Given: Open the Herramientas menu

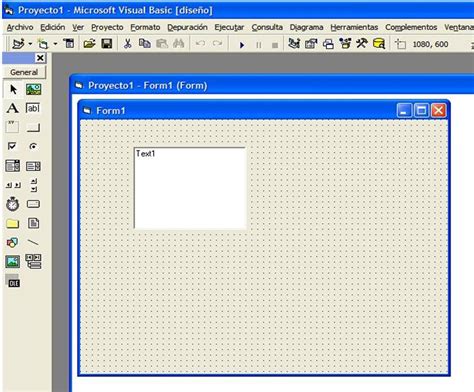Looking at the screenshot, I should click(354, 27).
